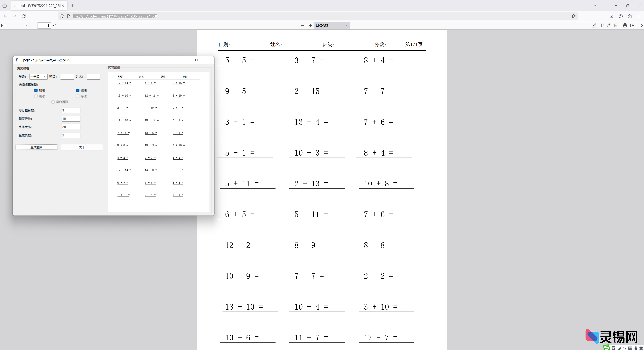The height and width of the screenshot is (350, 644).
Task: Enable the 乘法 (multiplication) checkbox
Action: (x=36, y=96)
